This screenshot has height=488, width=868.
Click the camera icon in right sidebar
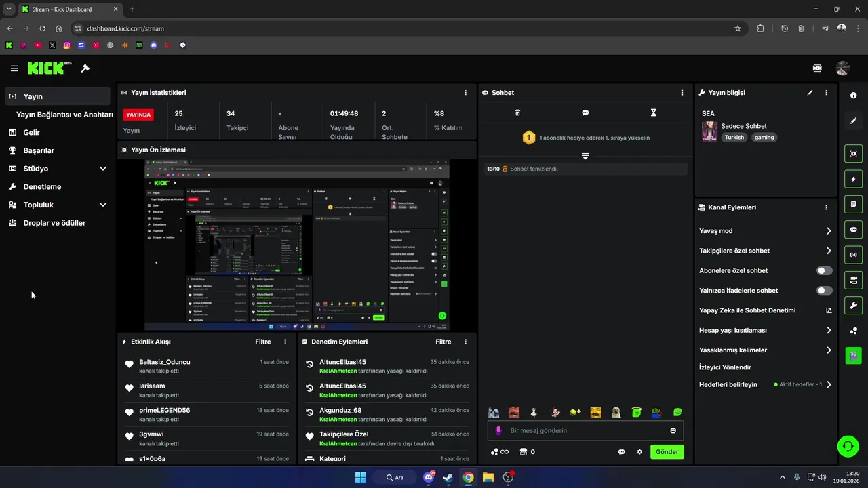click(x=854, y=280)
